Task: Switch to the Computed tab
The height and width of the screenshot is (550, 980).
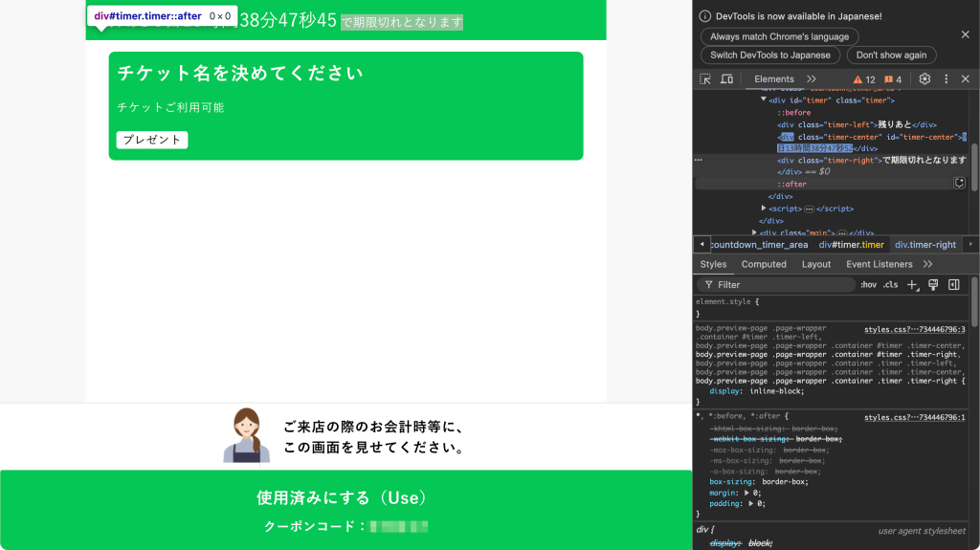Action: 764,264
